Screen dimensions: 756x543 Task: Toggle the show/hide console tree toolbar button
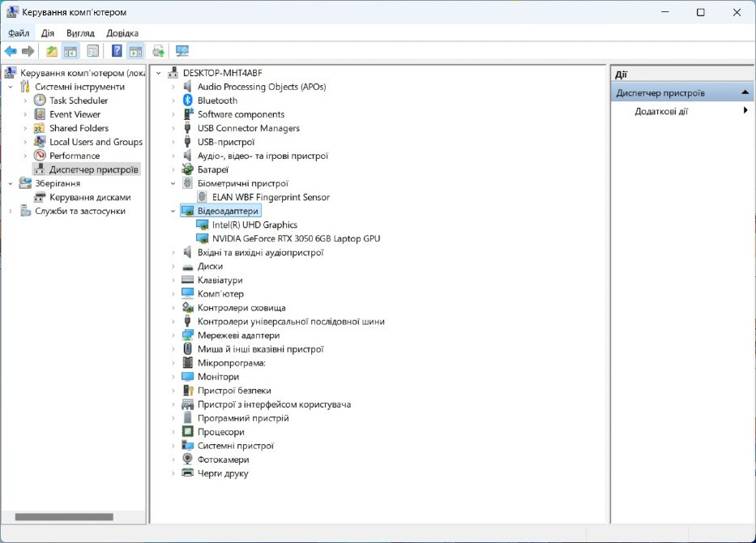pos(71,51)
